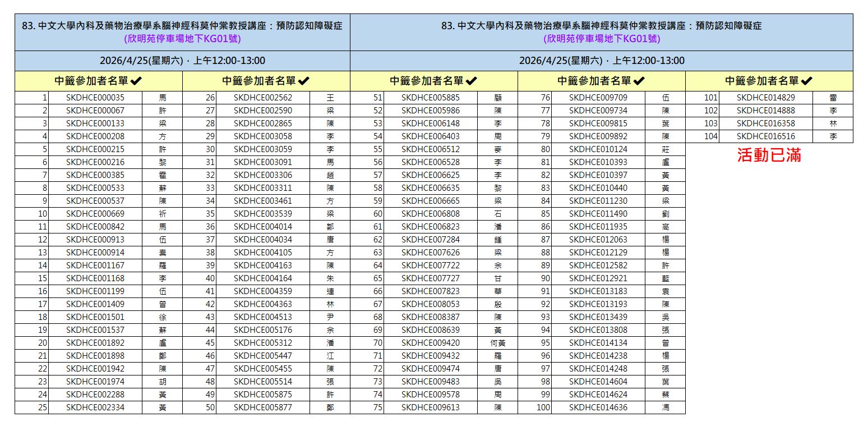Click the surname cell 何黃 in row 70
Screen dimensions: 868x426
click(497, 343)
